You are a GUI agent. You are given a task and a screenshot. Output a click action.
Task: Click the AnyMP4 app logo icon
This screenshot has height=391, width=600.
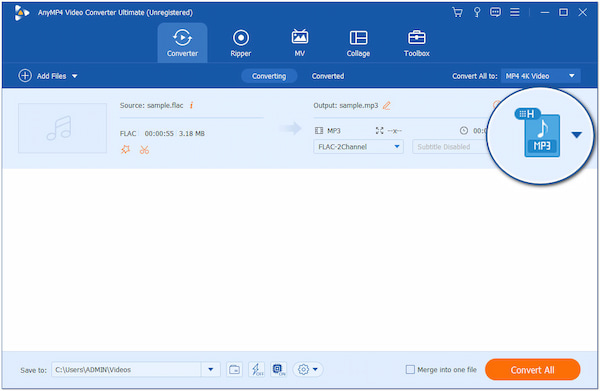click(21, 13)
